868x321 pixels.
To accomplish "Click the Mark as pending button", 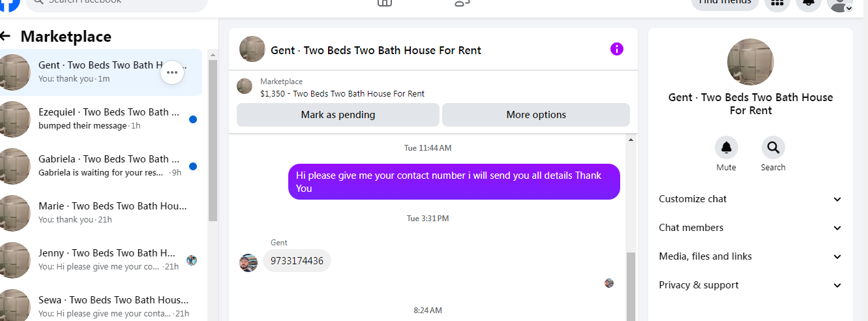I will 338,115.
